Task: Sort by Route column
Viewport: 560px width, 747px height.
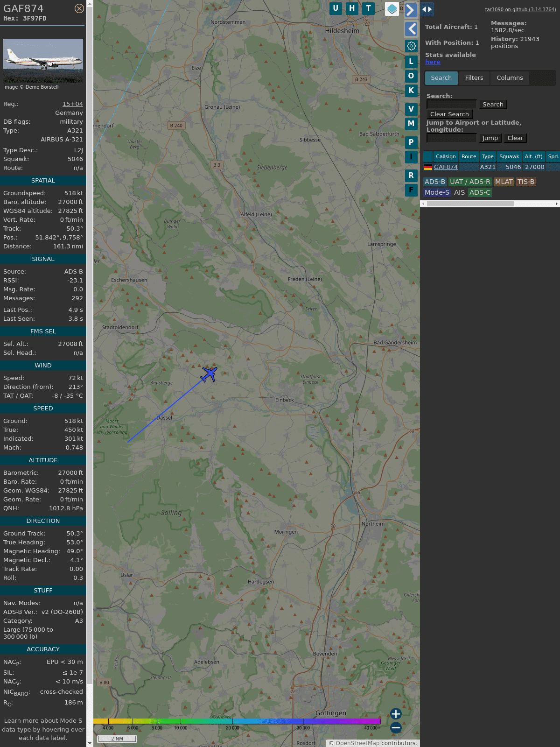Action: coord(469,156)
